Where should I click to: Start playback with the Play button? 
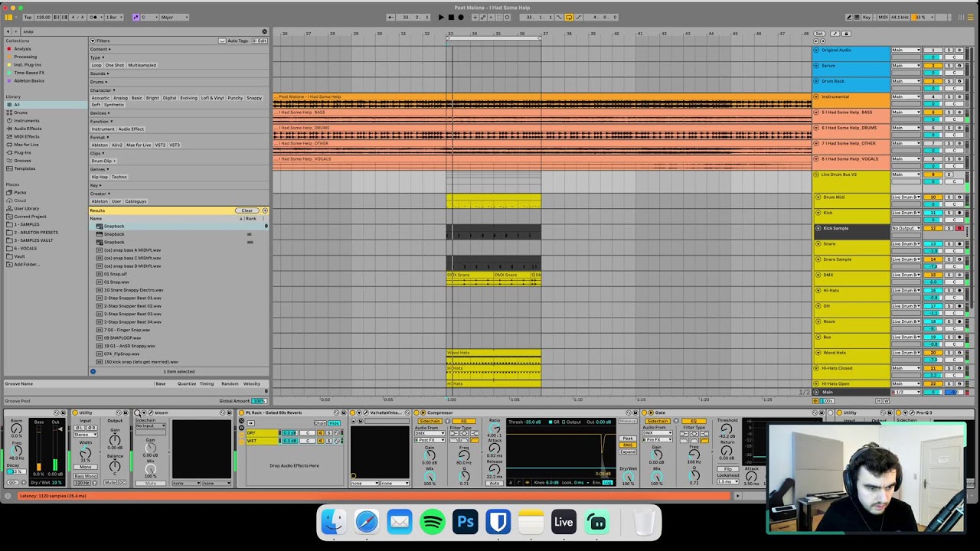[x=441, y=17]
